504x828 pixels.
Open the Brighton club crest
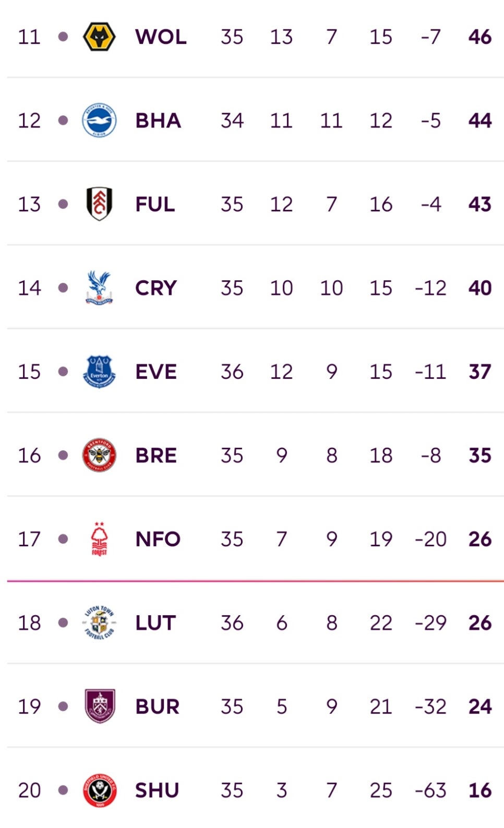pos(99,121)
